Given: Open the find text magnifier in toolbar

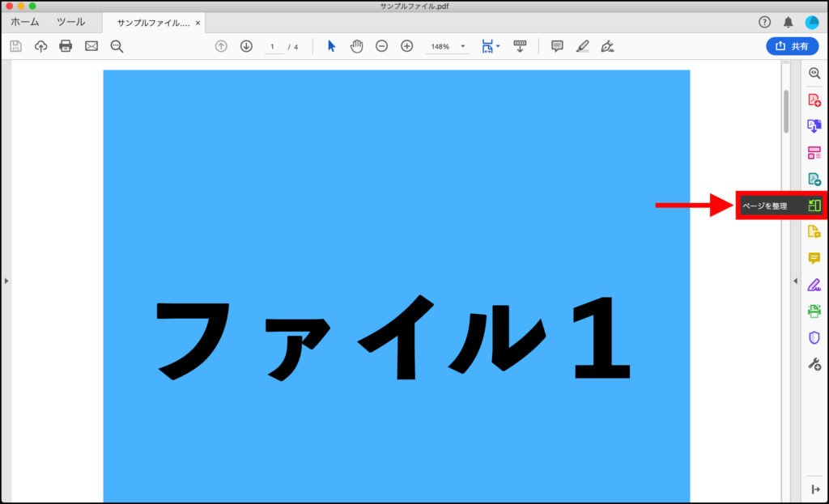Looking at the screenshot, I should click(x=117, y=46).
